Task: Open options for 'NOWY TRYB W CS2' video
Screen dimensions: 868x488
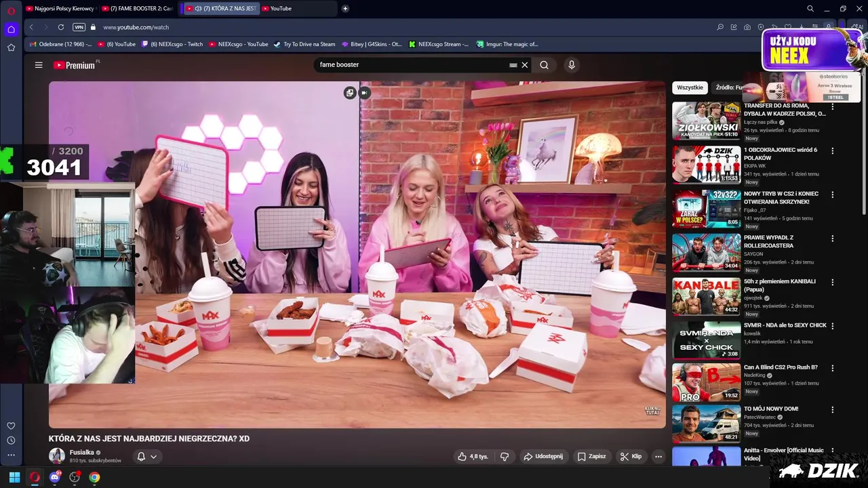Action: click(x=833, y=195)
